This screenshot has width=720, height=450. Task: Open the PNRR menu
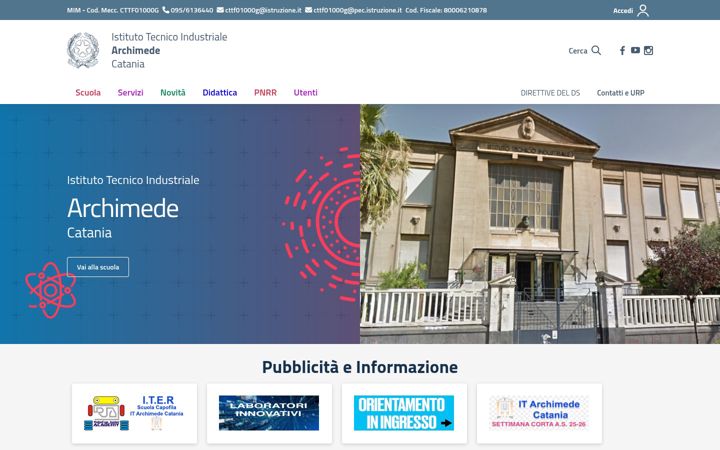click(x=265, y=92)
